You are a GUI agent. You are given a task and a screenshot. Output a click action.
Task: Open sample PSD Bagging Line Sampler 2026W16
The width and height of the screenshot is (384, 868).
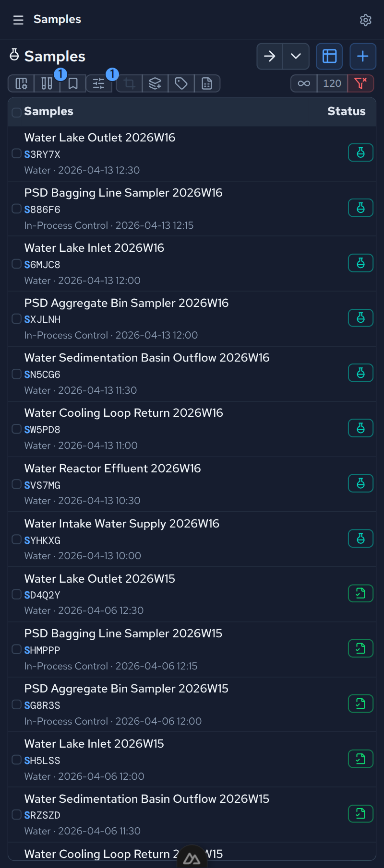click(x=123, y=193)
